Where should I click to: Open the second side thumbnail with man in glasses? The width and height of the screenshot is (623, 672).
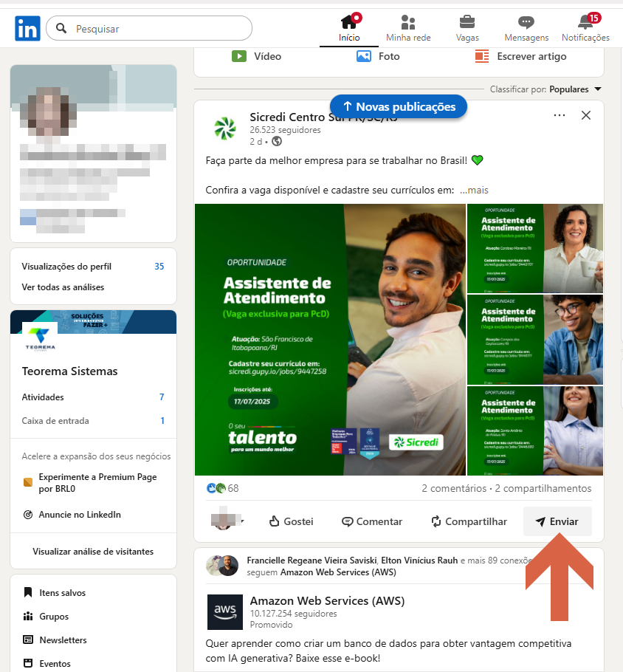534,340
